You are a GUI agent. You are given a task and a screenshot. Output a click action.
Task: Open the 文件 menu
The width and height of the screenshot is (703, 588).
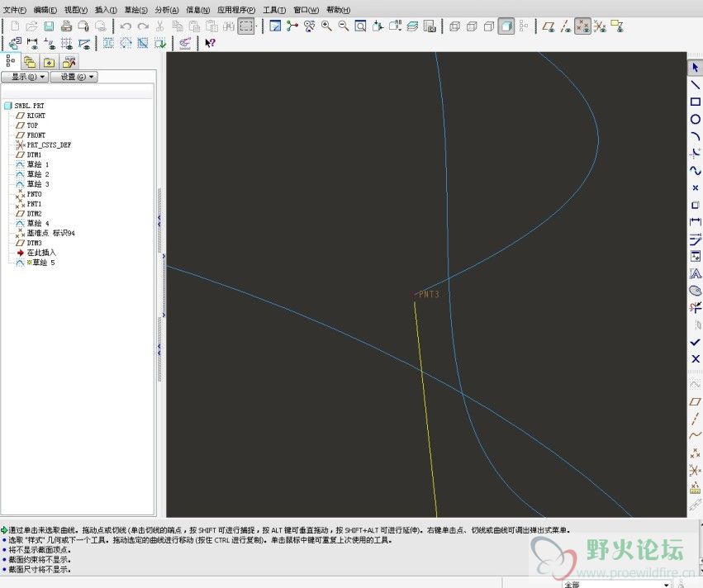tap(14, 10)
